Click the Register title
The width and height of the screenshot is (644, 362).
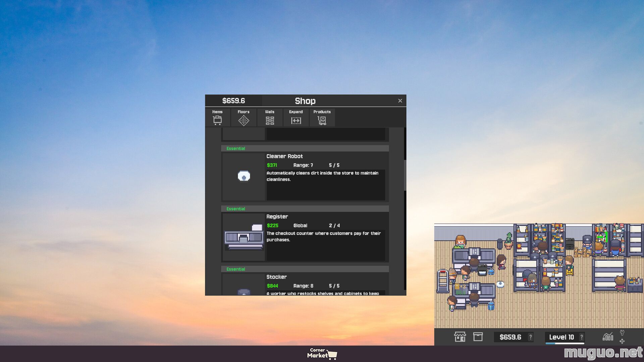click(277, 217)
